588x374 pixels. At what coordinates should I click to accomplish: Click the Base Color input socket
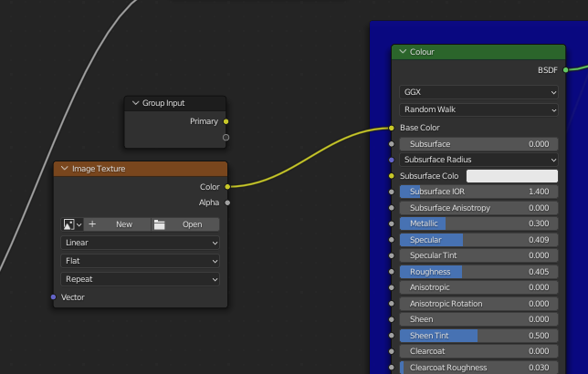coord(392,128)
